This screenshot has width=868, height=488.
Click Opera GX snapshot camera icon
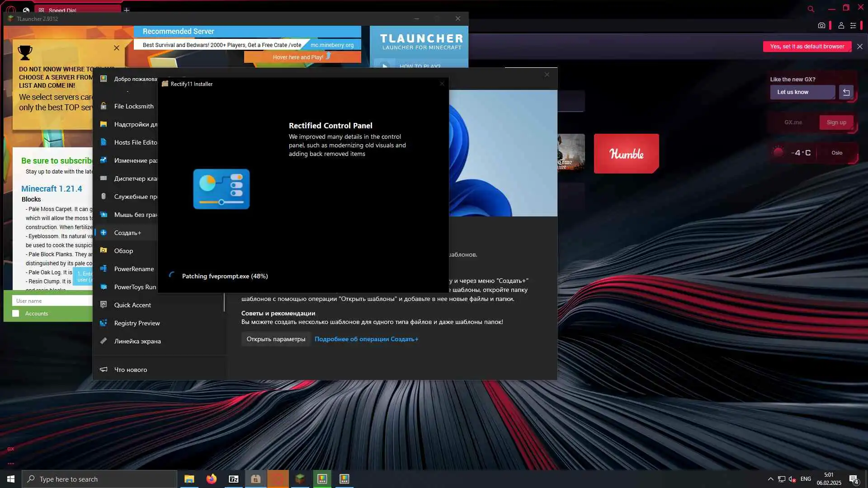click(x=821, y=25)
